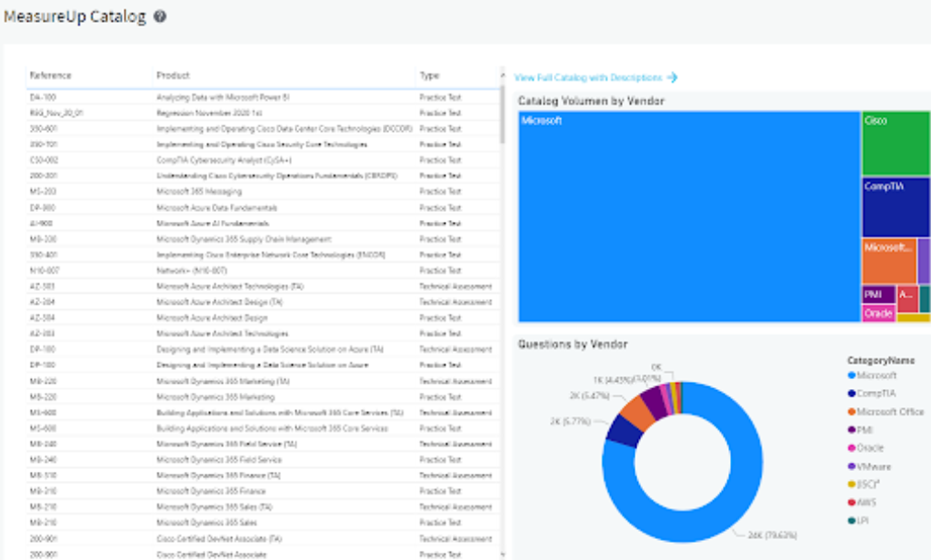Image resolution: width=931 pixels, height=560 pixels.
Task: Select the Microsoft Azure AI Fundamentals row
Action: [x=263, y=224]
